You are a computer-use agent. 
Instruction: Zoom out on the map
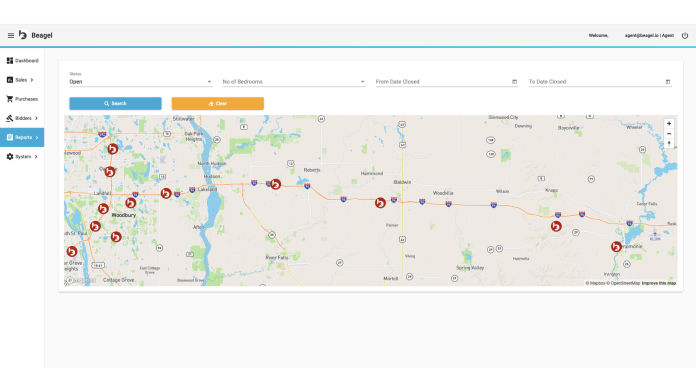coord(669,134)
